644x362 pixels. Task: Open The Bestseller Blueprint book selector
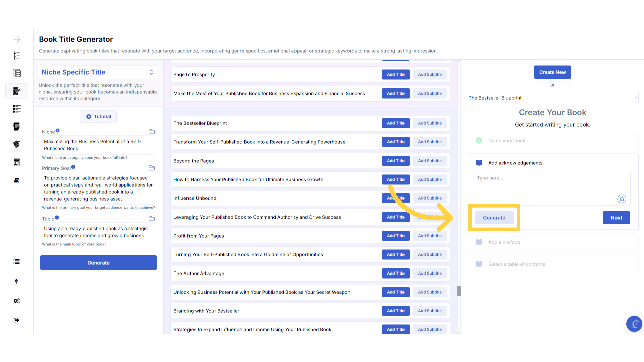coord(552,98)
